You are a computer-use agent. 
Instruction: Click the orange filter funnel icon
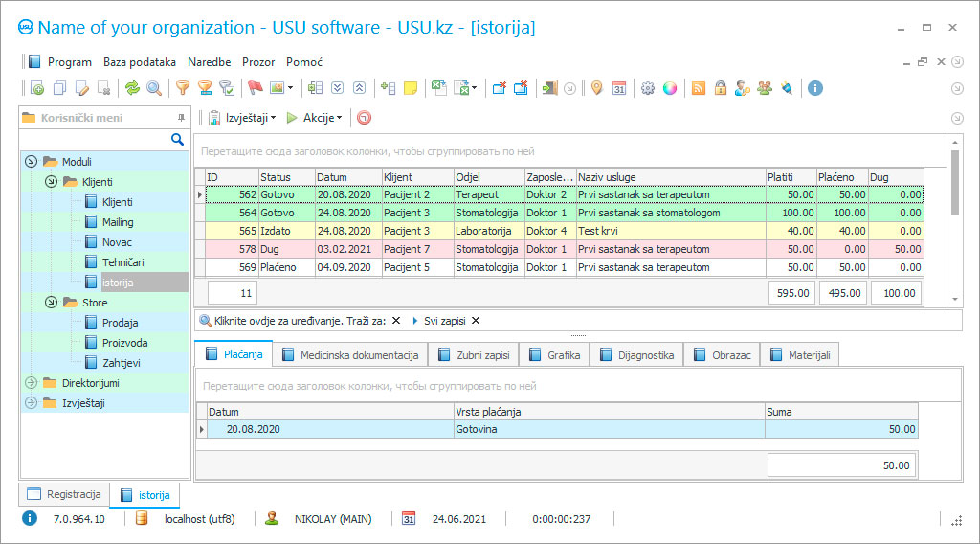coord(182,88)
